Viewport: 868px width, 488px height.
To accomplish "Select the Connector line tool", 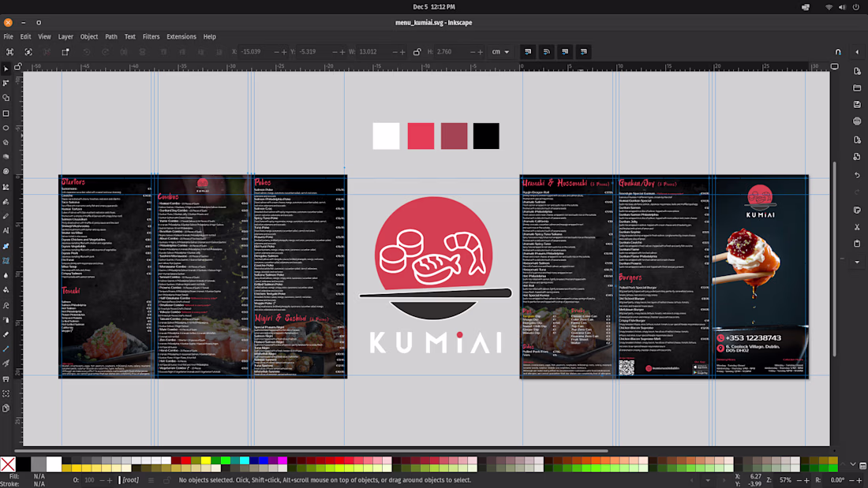I will point(6,349).
